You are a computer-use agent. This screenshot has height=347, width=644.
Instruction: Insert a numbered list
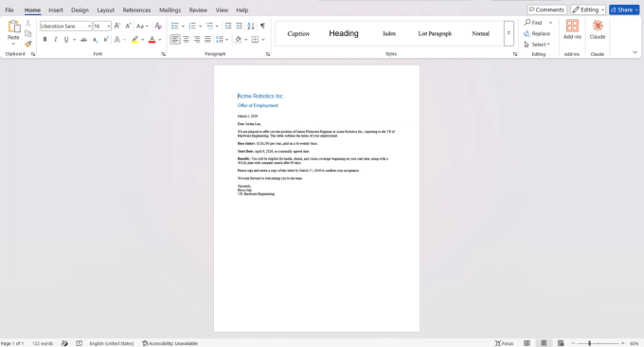click(x=192, y=26)
